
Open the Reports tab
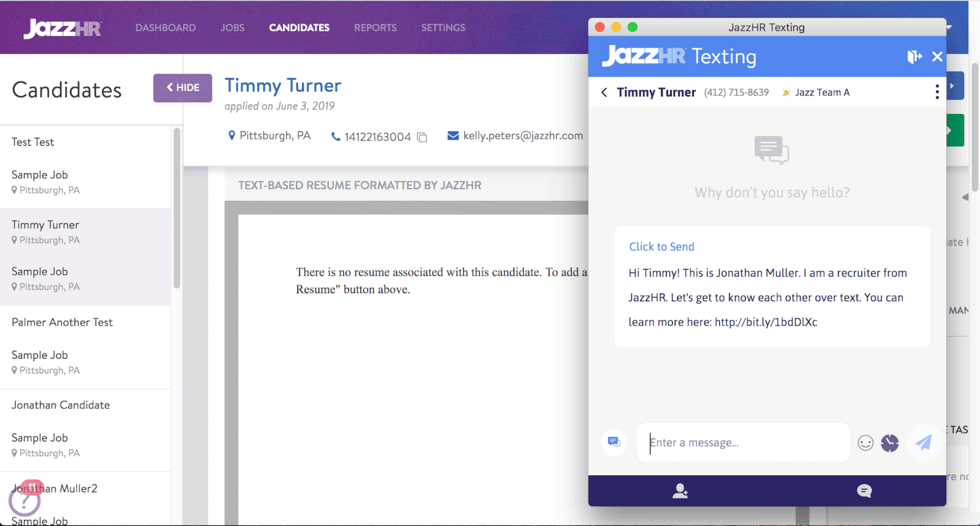click(x=375, y=28)
